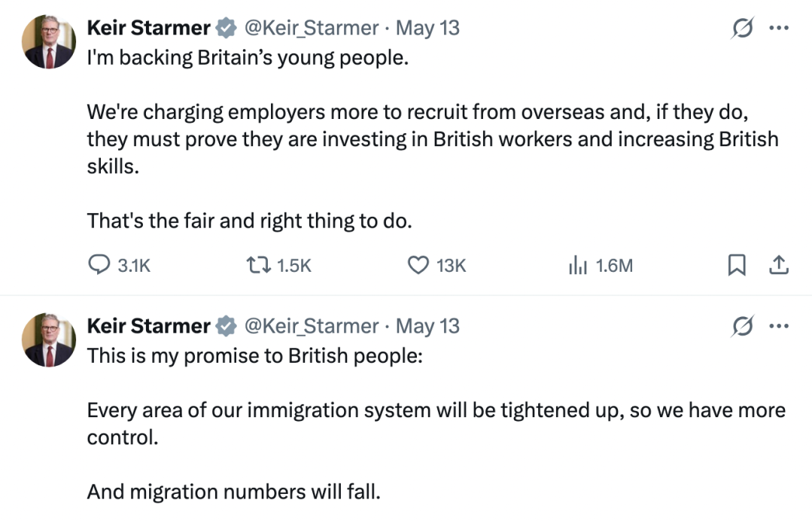This screenshot has width=812, height=521.
Task: Bookmark the first tweet
Action: coord(737,265)
